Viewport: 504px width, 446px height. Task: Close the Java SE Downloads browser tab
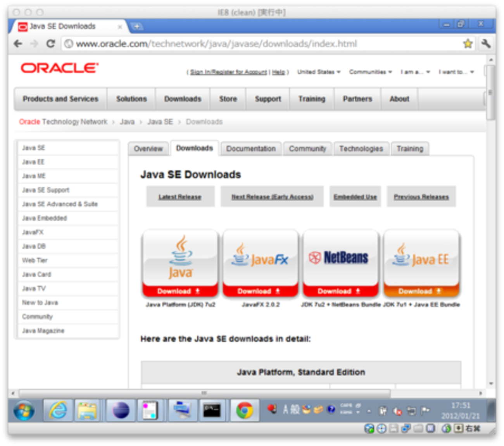120,27
